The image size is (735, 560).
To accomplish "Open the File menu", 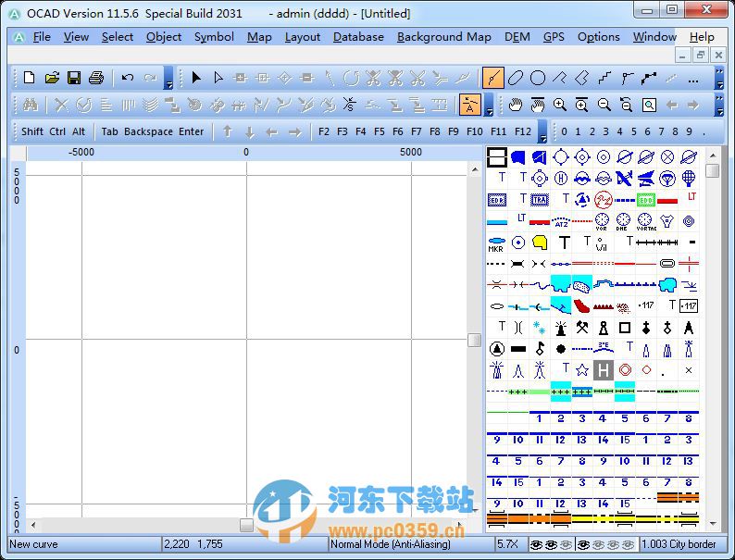I will pos(42,36).
